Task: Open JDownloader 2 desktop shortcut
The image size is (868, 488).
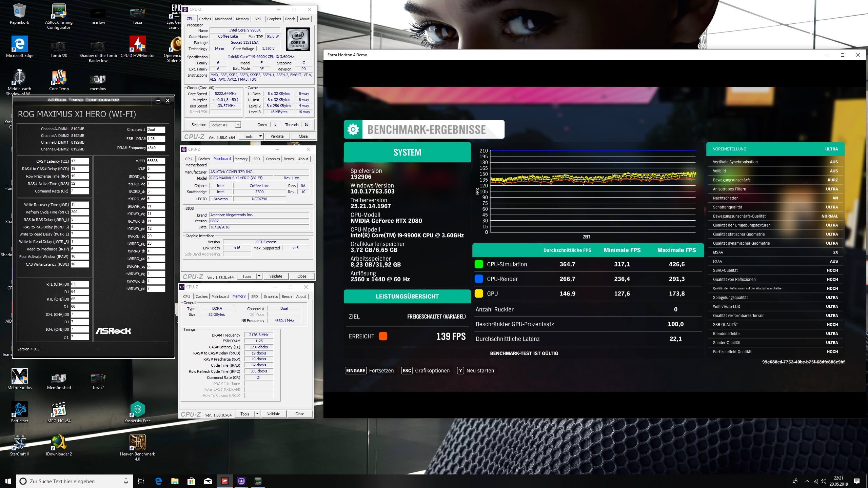Action: tap(59, 443)
